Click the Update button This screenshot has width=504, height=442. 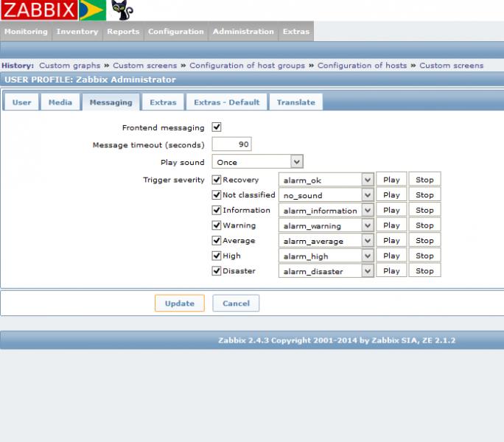click(180, 303)
